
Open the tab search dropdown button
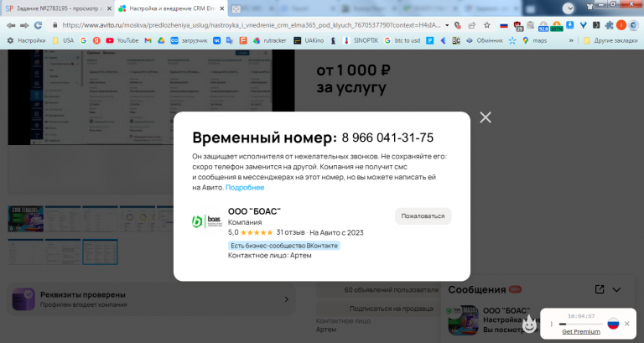coord(569,8)
